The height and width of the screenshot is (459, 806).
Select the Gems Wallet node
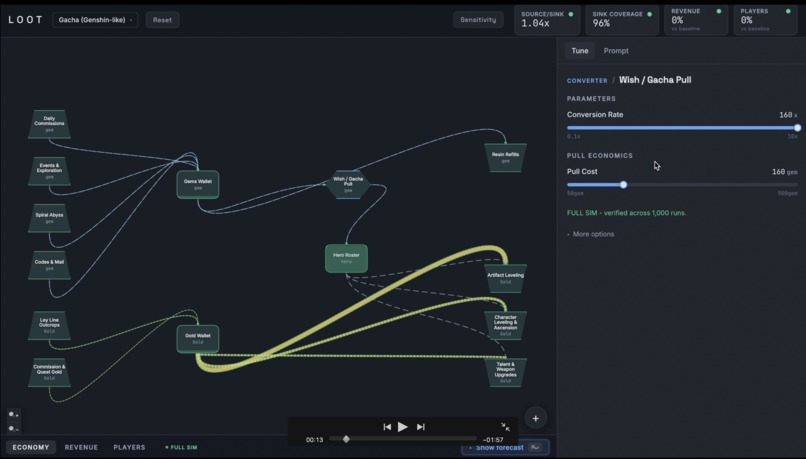tap(198, 185)
